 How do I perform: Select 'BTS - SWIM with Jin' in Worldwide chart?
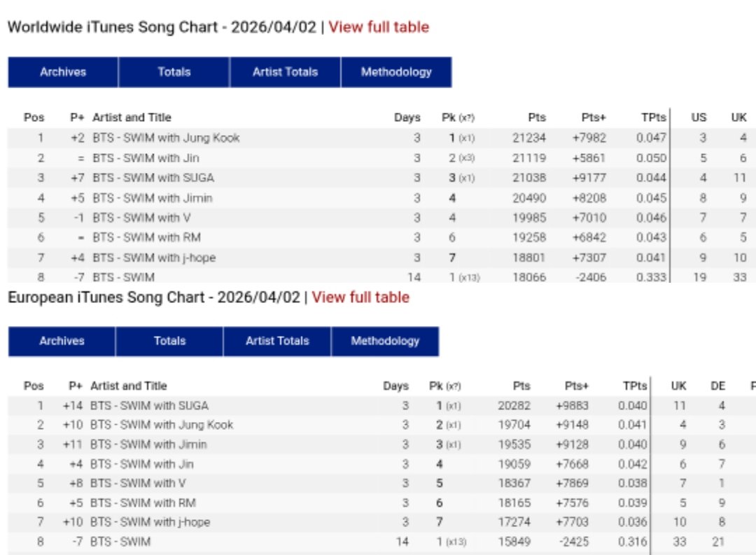146,158
